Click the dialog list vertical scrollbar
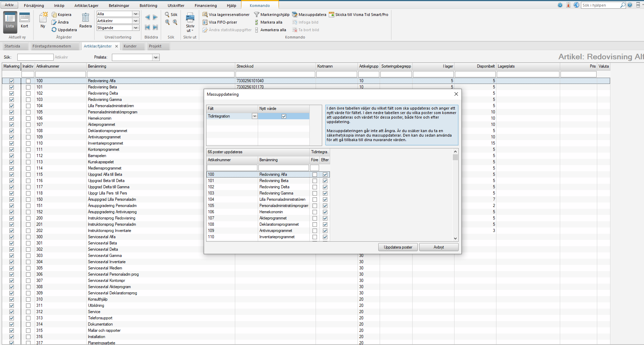 tap(455, 195)
